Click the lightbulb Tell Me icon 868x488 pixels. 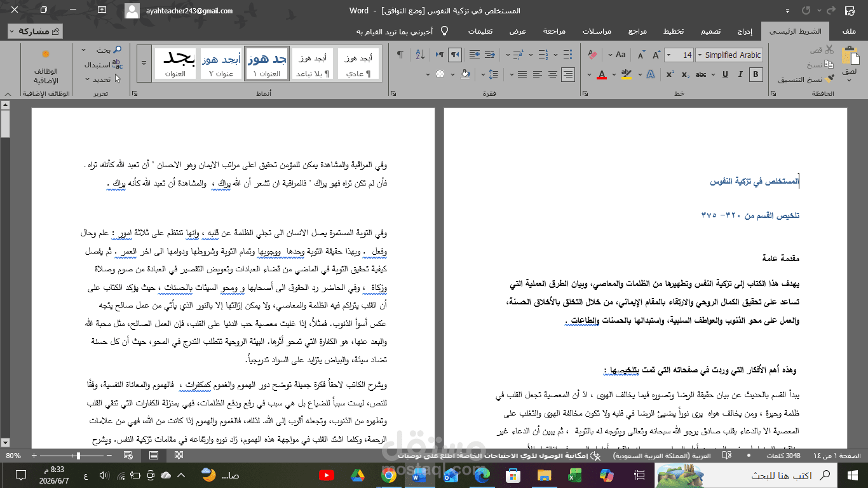[x=445, y=30]
